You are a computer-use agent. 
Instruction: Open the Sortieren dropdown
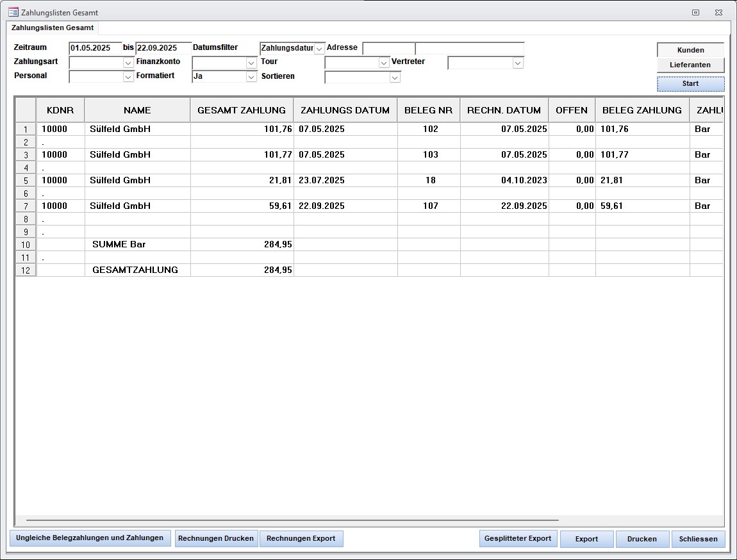click(395, 78)
